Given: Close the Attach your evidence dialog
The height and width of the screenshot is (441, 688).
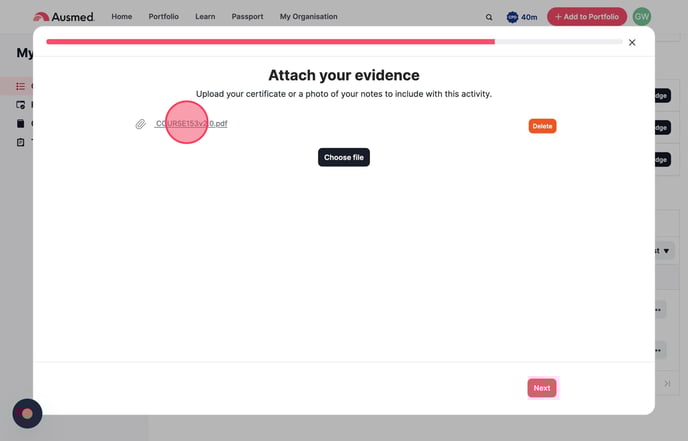Looking at the screenshot, I should 632,42.
